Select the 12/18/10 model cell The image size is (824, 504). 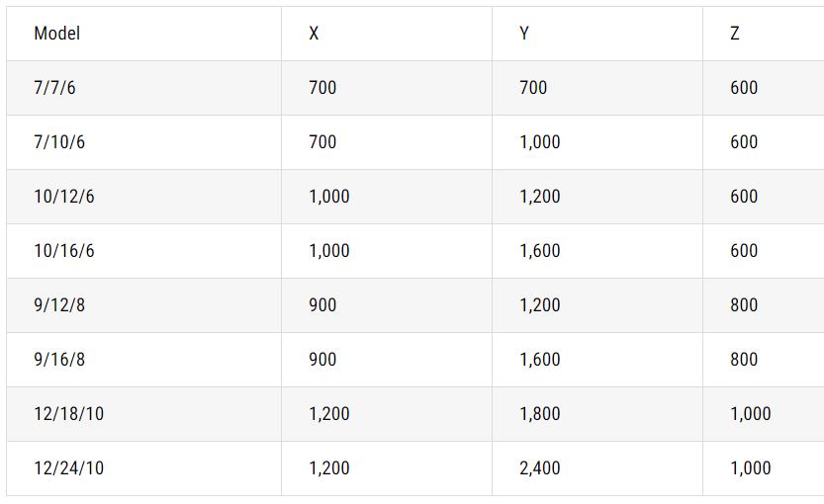coord(68,414)
